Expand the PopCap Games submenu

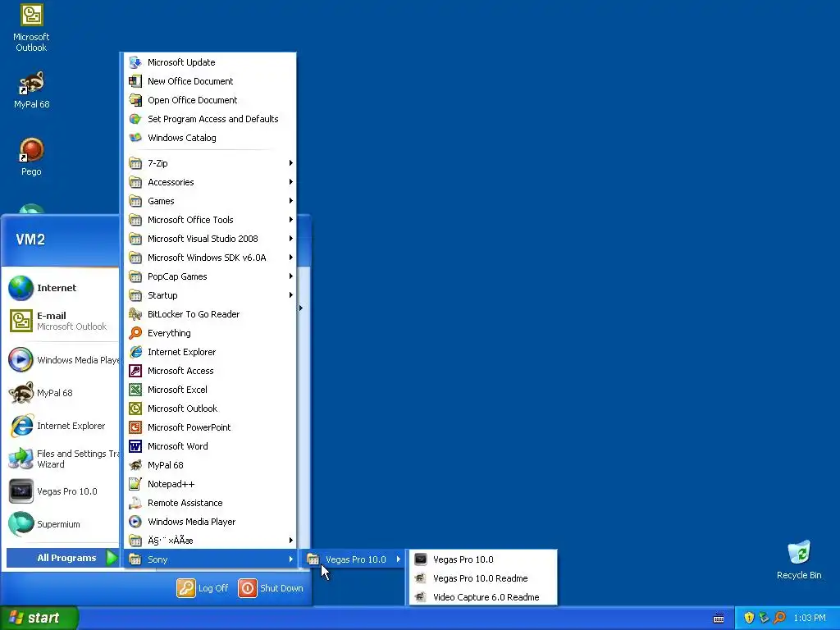point(210,276)
